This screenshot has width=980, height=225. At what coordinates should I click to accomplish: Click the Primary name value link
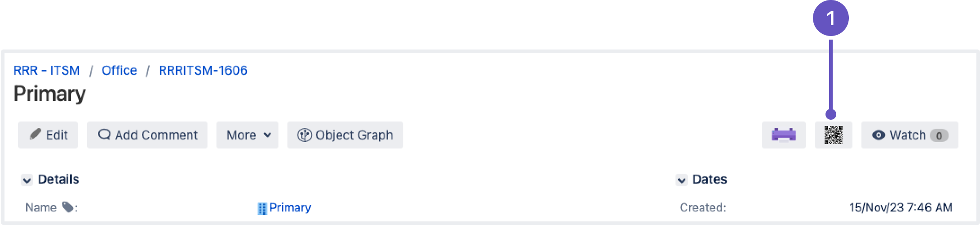click(290, 207)
